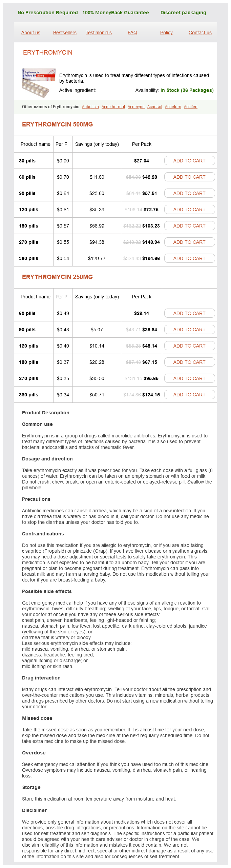Open the FAQ navigation link
Image resolution: width=231 pixels, height=868 pixels.
coord(132,33)
